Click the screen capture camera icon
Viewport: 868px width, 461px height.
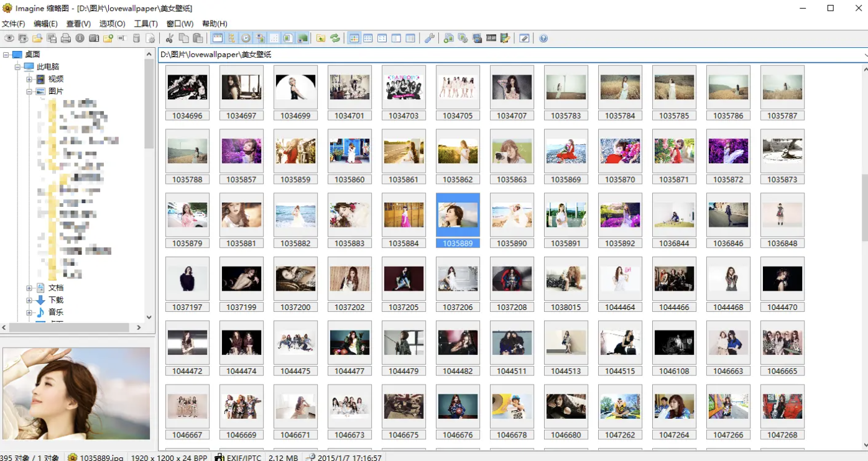pyautogui.click(x=477, y=39)
